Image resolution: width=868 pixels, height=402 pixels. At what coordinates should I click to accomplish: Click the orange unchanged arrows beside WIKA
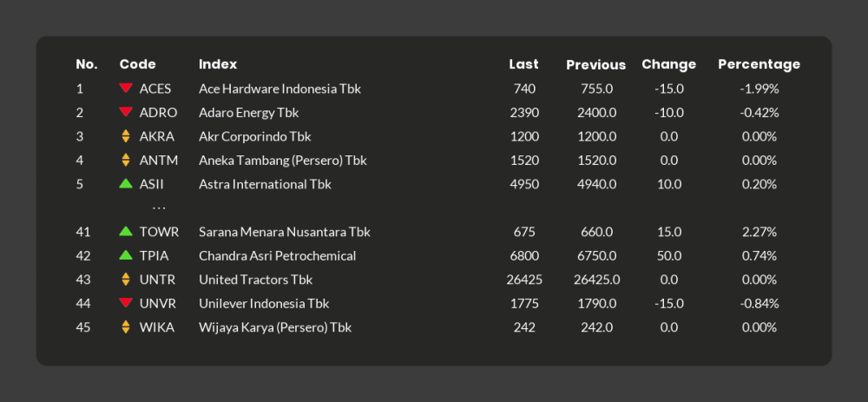[126, 327]
